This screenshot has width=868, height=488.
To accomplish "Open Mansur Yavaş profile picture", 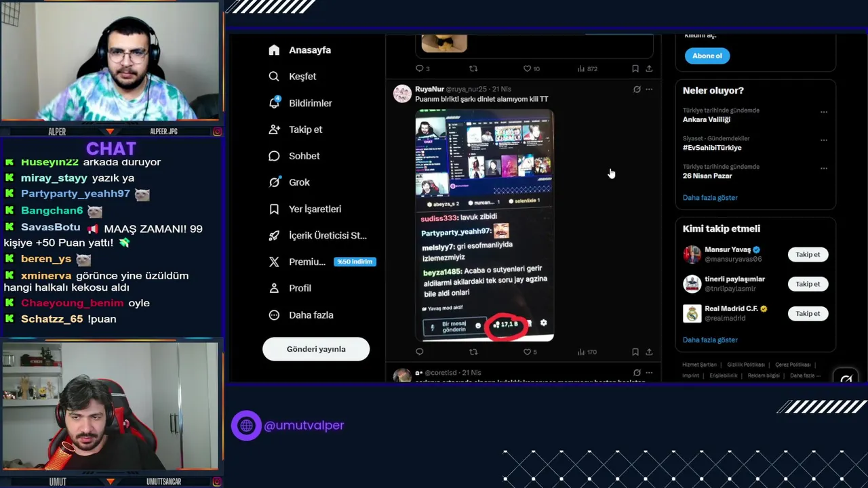I will pyautogui.click(x=692, y=255).
